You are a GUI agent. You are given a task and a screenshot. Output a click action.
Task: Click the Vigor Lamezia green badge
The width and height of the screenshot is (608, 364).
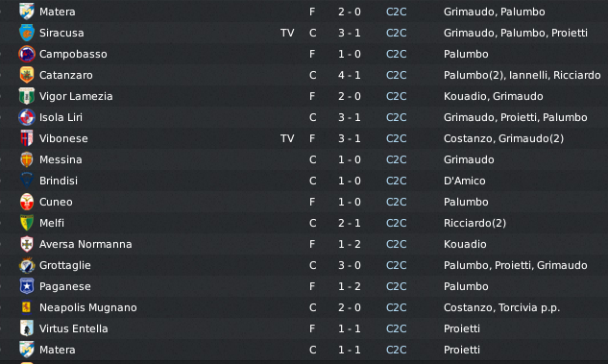27,96
